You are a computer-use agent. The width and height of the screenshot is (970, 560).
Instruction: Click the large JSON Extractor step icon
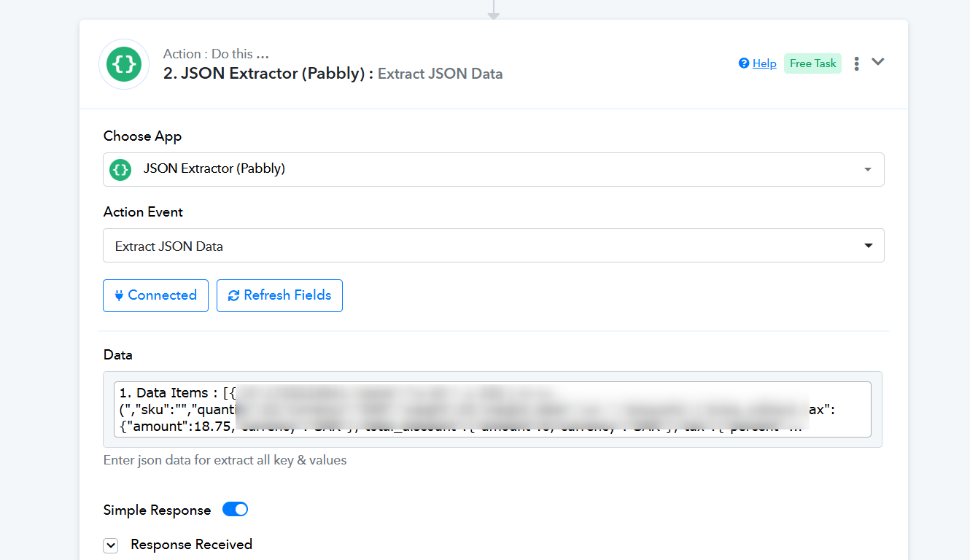click(124, 64)
